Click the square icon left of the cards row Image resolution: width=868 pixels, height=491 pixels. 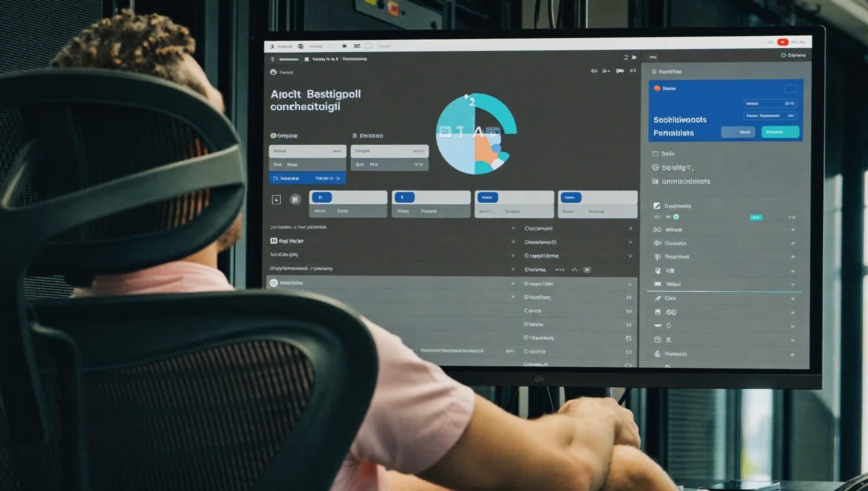[x=276, y=200]
